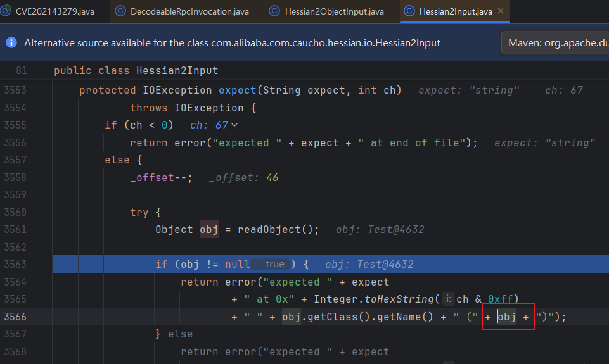Expand the ch: 67 inline value chevron

pyautogui.click(x=234, y=125)
